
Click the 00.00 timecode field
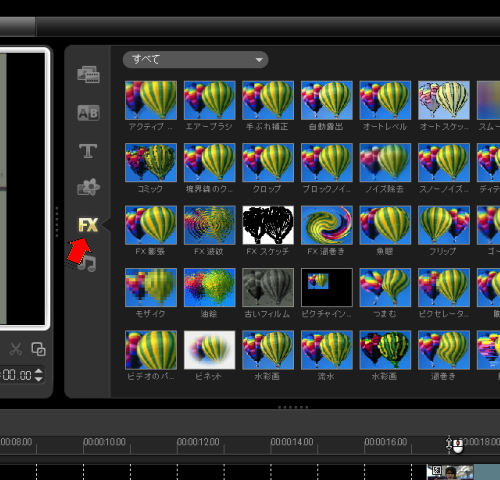tap(17, 375)
